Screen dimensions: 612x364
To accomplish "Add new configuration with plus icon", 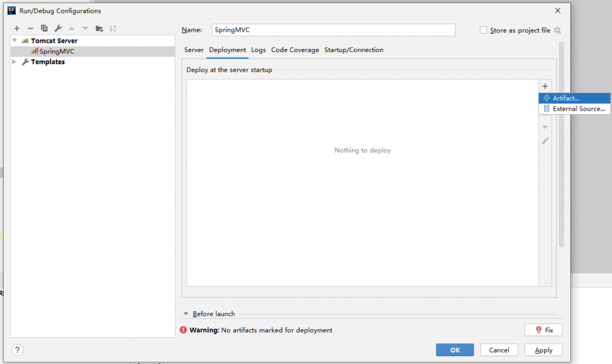I will click(x=17, y=29).
